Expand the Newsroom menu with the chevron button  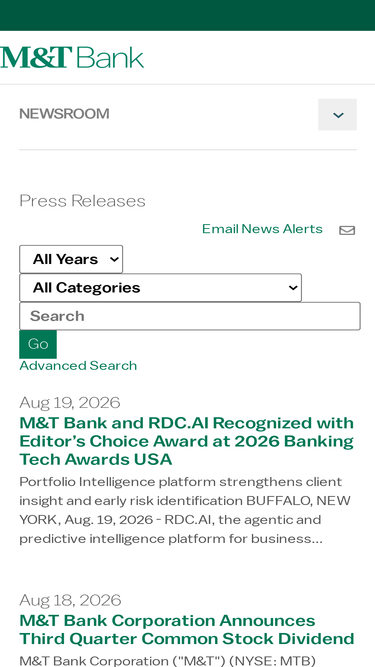pyautogui.click(x=337, y=114)
